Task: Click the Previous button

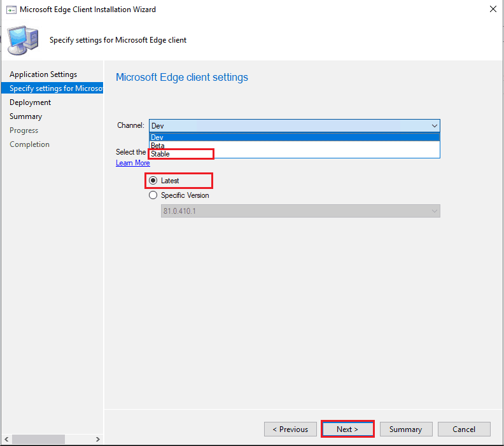Action: tap(290, 429)
